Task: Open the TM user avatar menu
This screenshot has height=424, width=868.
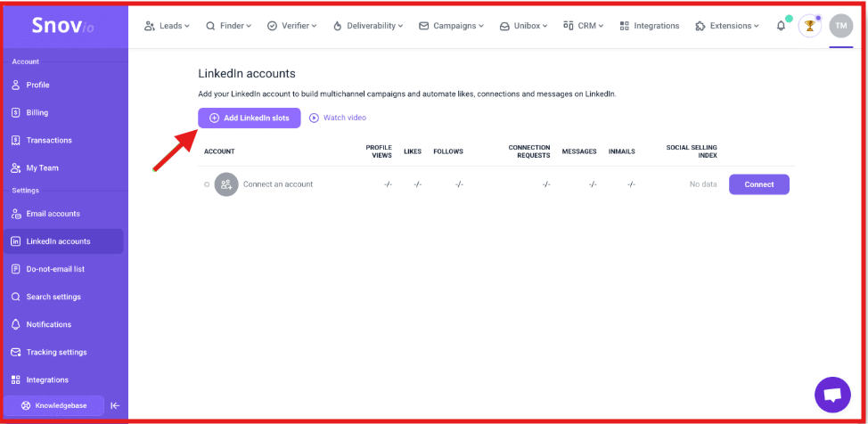Action: (x=841, y=26)
